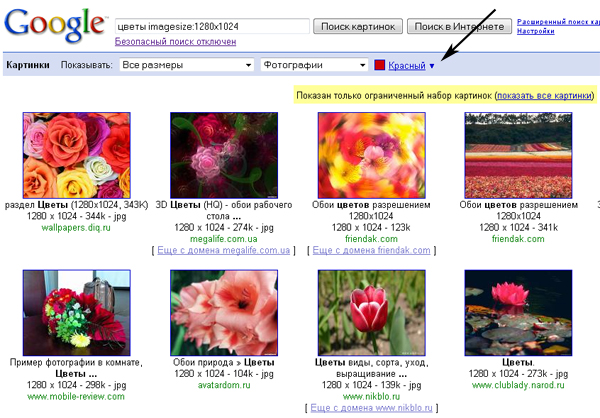The height and width of the screenshot is (418, 600).
Task: Click the показать все картинки link
Action: [x=544, y=95]
